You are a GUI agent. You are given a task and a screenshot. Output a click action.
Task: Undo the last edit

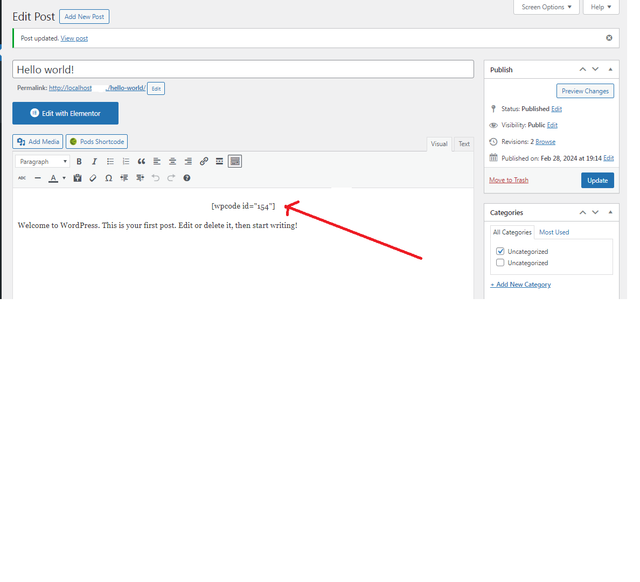(x=156, y=178)
